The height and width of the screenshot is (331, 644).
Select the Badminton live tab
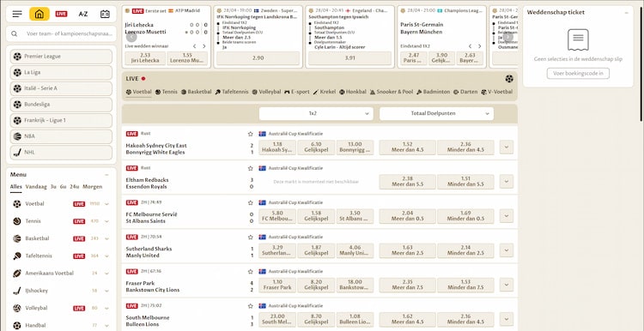click(x=434, y=92)
